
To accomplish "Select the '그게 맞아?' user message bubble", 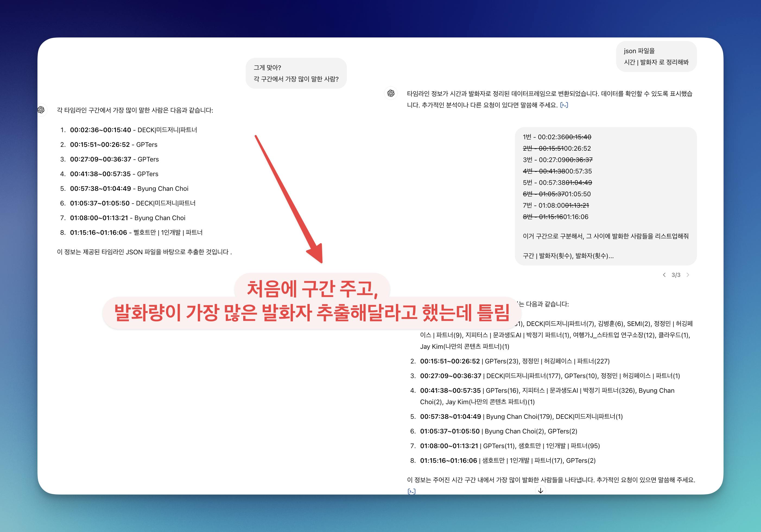I will click(x=296, y=73).
